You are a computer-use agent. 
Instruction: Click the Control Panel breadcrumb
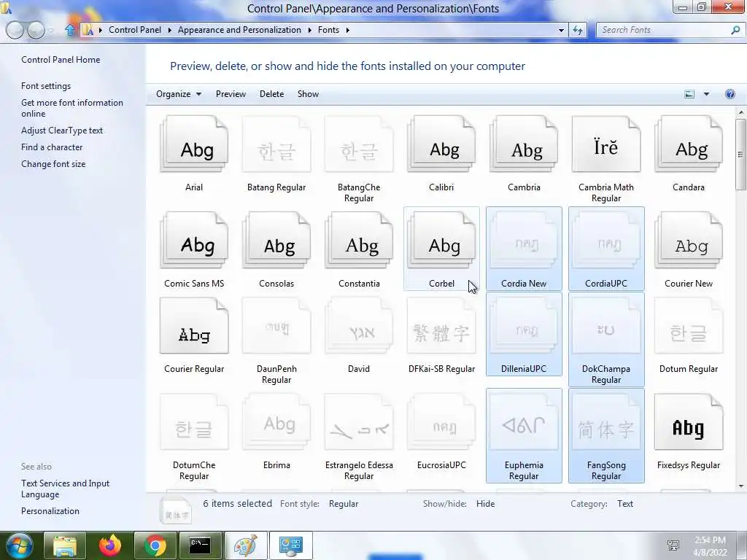coord(135,30)
